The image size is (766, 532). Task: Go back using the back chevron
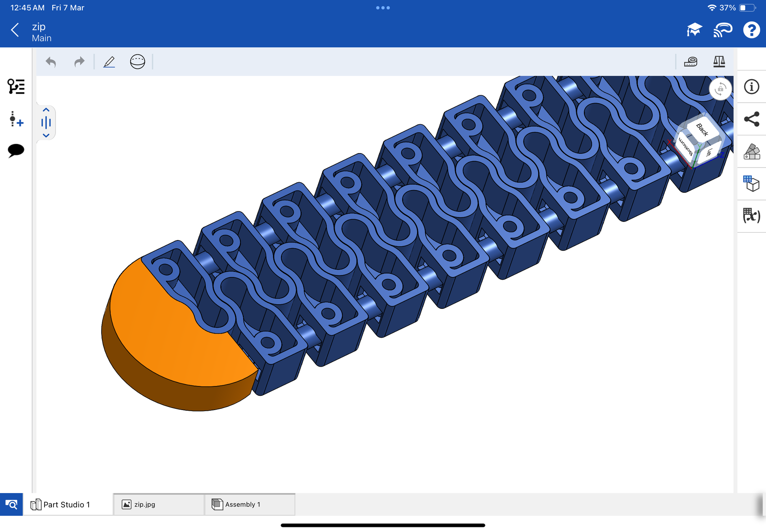point(15,30)
